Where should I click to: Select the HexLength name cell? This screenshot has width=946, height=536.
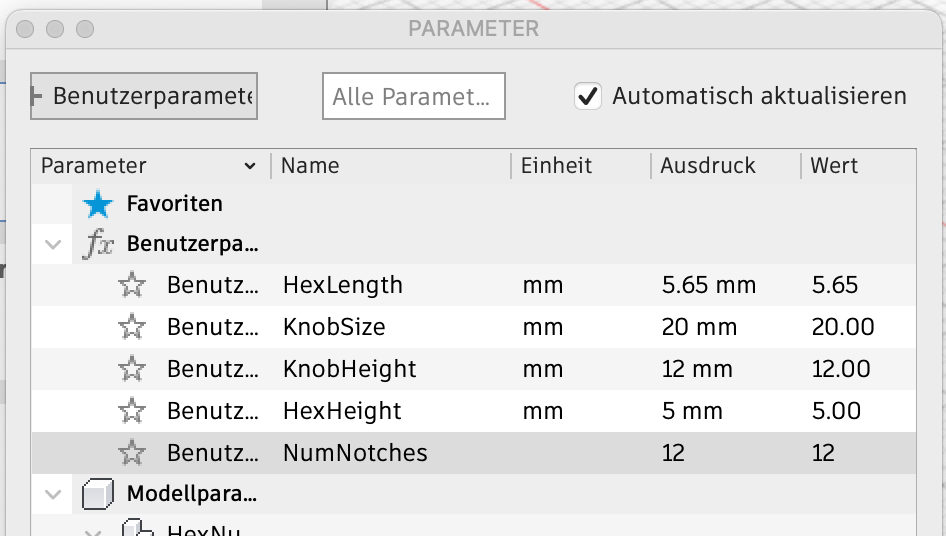[343, 285]
